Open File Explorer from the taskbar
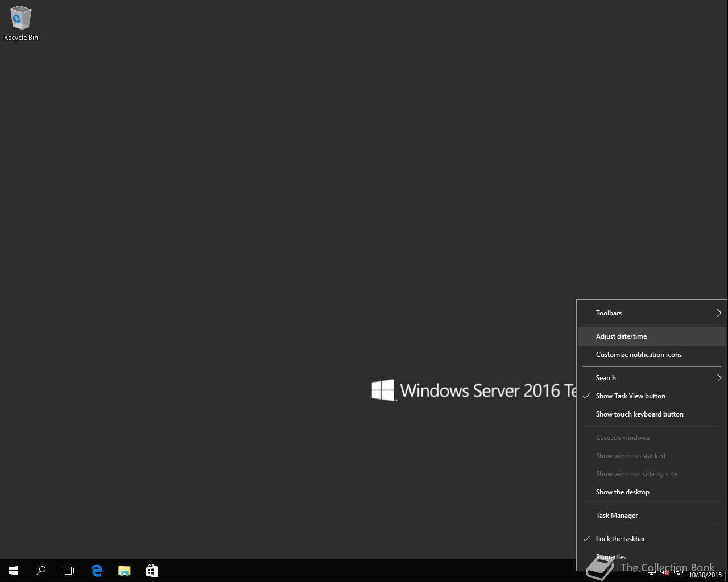 (x=124, y=571)
